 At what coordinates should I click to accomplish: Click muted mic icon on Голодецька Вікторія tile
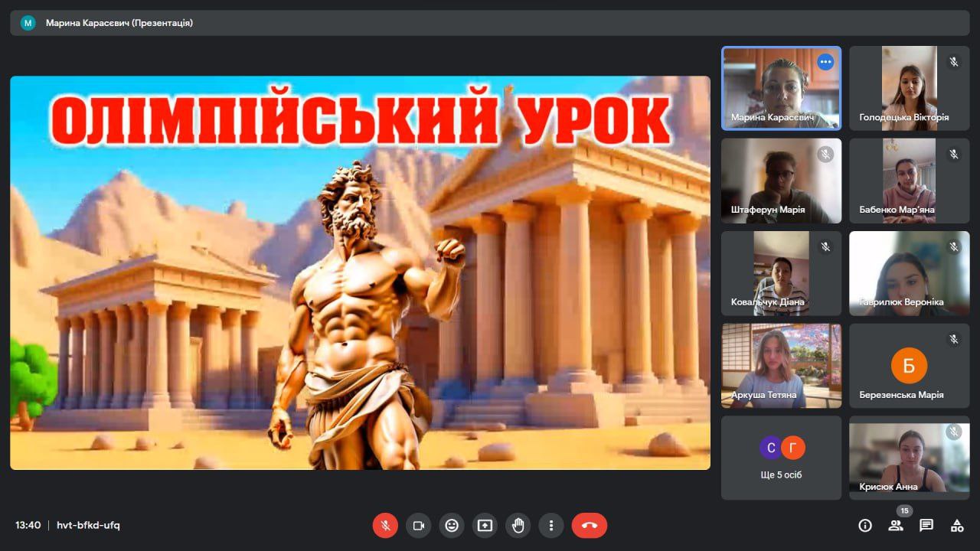954,62
